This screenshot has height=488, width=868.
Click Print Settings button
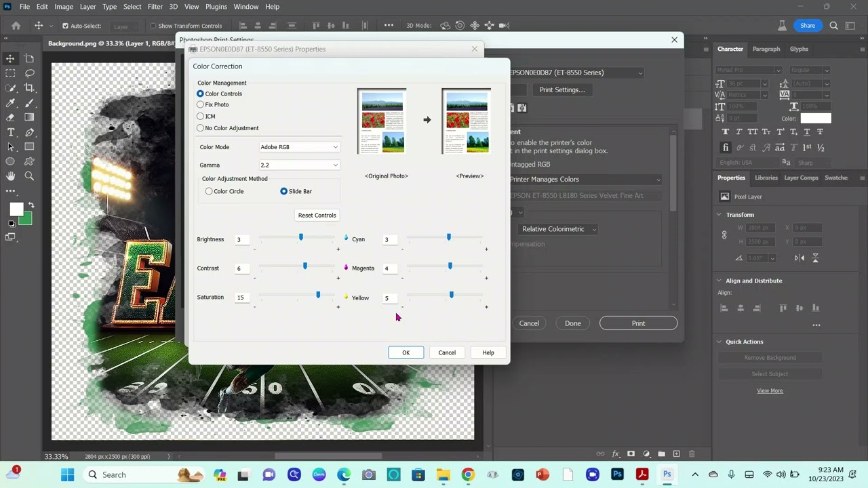(562, 89)
